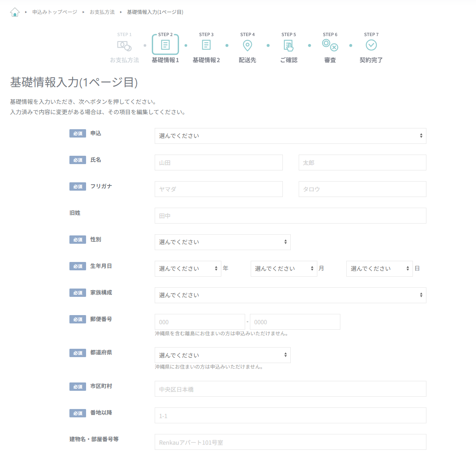Click the お支払方法 breadcrumb link
This screenshot has height=455, width=476.
pyautogui.click(x=102, y=12)
